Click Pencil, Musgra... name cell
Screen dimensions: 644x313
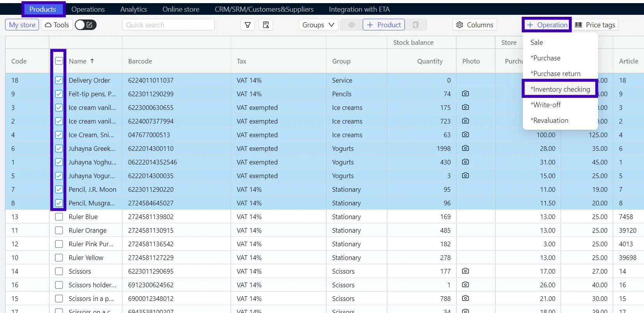pos(92,203)
